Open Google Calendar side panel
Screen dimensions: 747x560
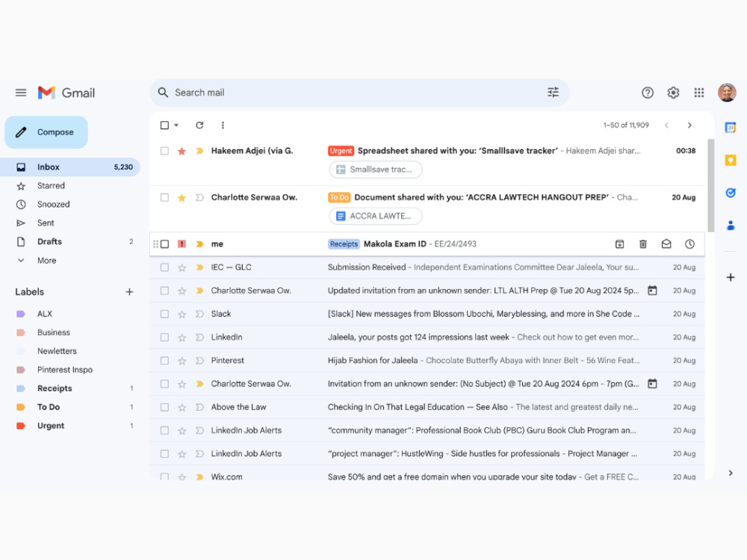point(731,127)
